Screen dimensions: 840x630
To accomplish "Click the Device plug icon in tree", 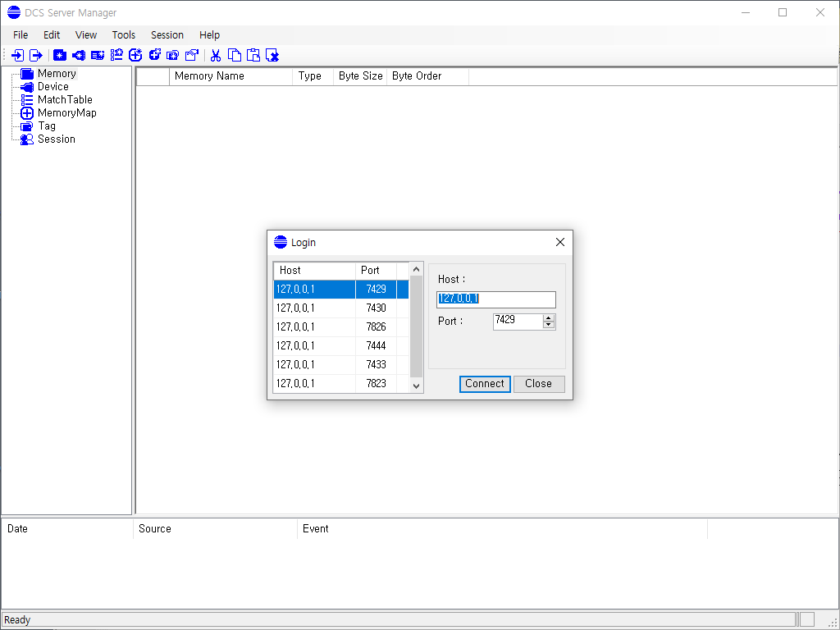I will coord(27,87).
